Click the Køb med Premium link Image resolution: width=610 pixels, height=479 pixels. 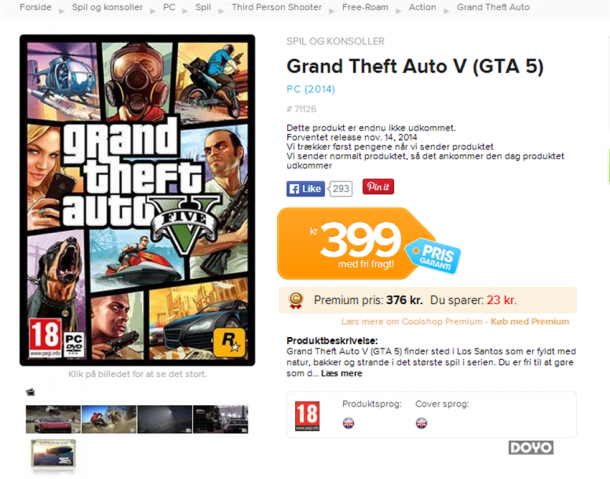pyautogui.click(x=529, y=321)
